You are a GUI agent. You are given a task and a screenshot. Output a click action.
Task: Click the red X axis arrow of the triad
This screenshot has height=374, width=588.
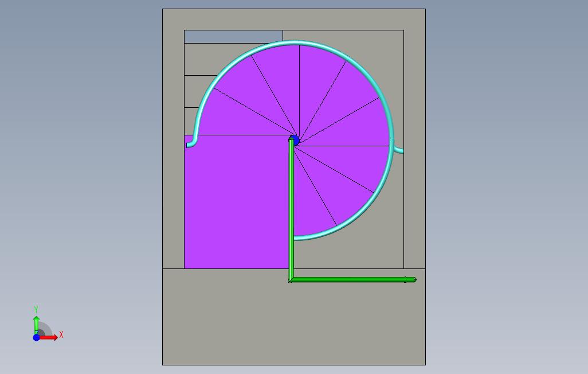point(49,338)
